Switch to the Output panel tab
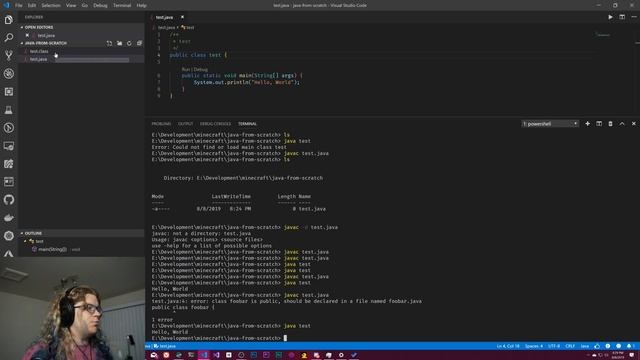Image resolution: width=640 pixels, height=360 pixels. pyautogui.click(x=185, y=124)
